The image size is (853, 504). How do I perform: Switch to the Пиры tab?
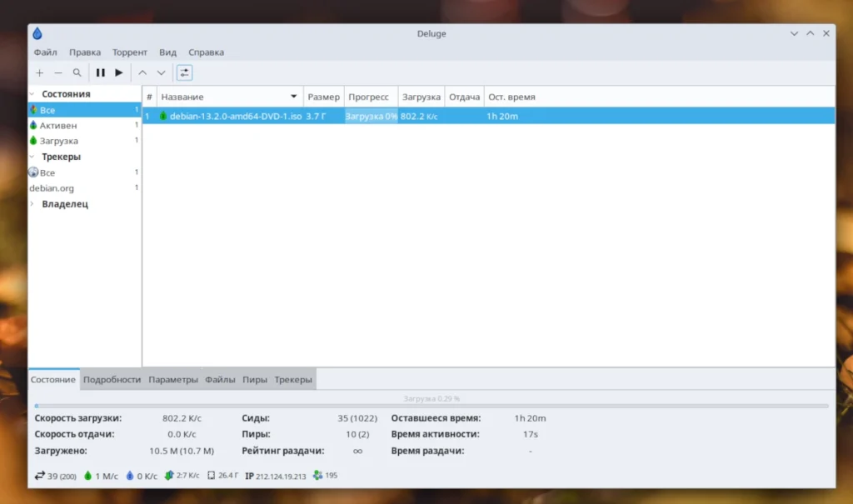[255, 379]
